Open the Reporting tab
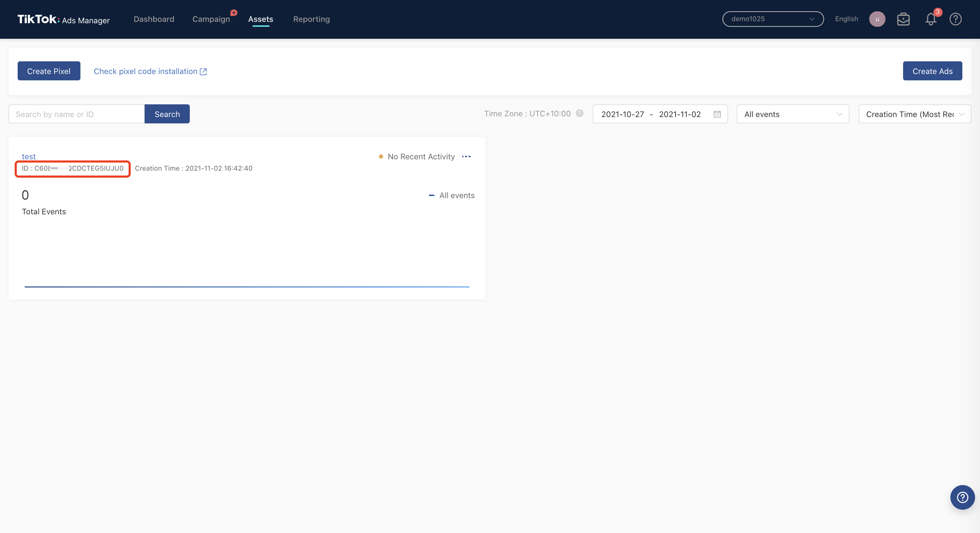 [x=311, y=19]
